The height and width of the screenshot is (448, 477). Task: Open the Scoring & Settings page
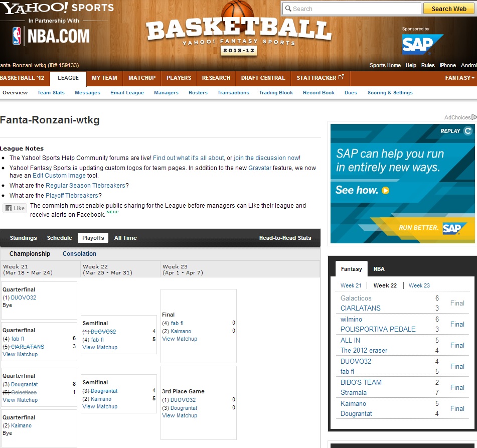pos(390,93)
